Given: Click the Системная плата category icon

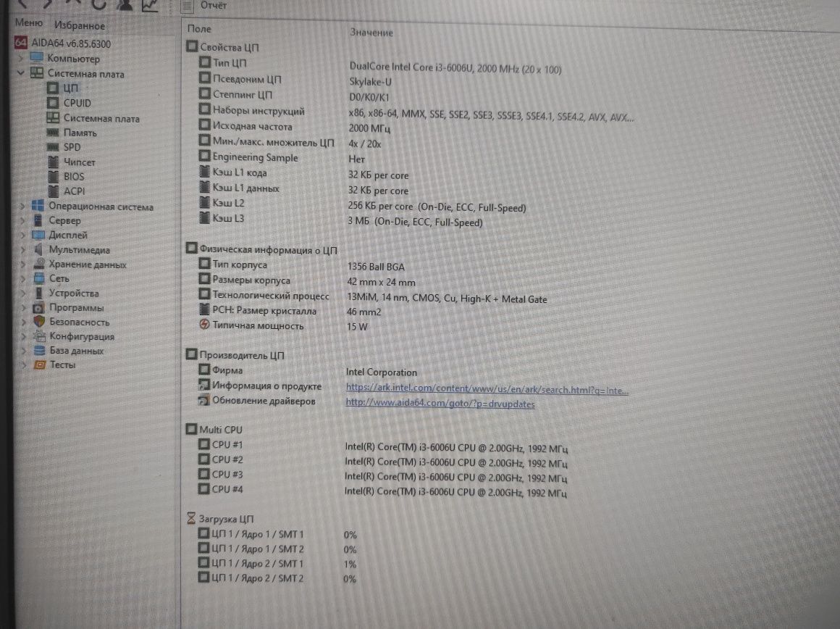Looking at the screenshot, I should [x=37, y=72].
